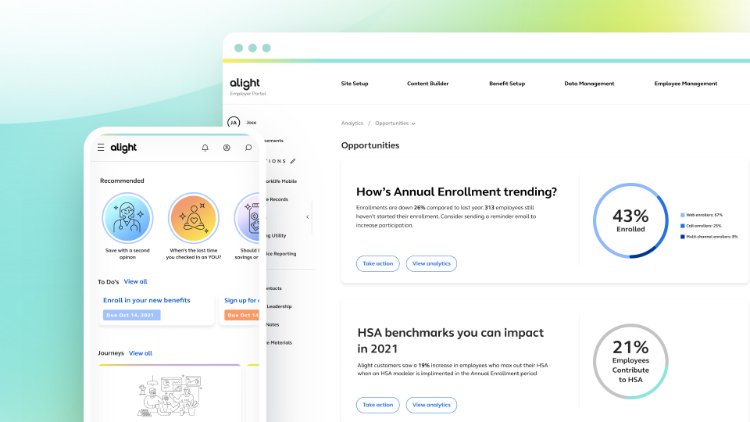Click the Call enrollers legend swatch
Image resolution: width=750 pixels, height=422 pixels.
(x=683, y=226)
